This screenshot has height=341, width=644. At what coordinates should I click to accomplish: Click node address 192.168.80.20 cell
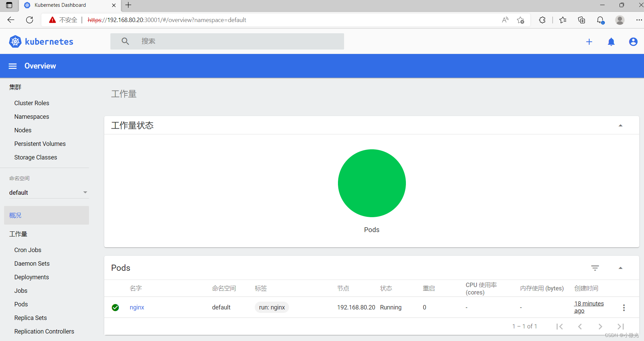356,307
